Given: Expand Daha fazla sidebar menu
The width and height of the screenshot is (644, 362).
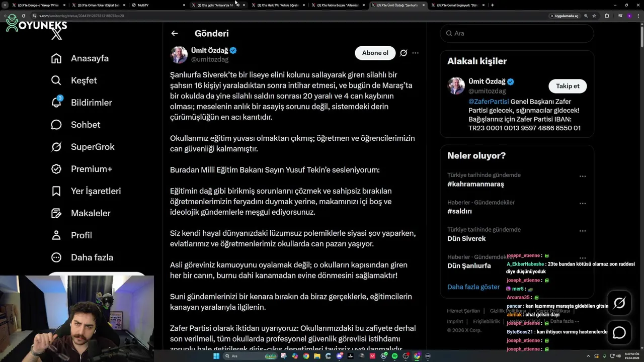Looking at the screenshot, I should click(x=82, y=257).
